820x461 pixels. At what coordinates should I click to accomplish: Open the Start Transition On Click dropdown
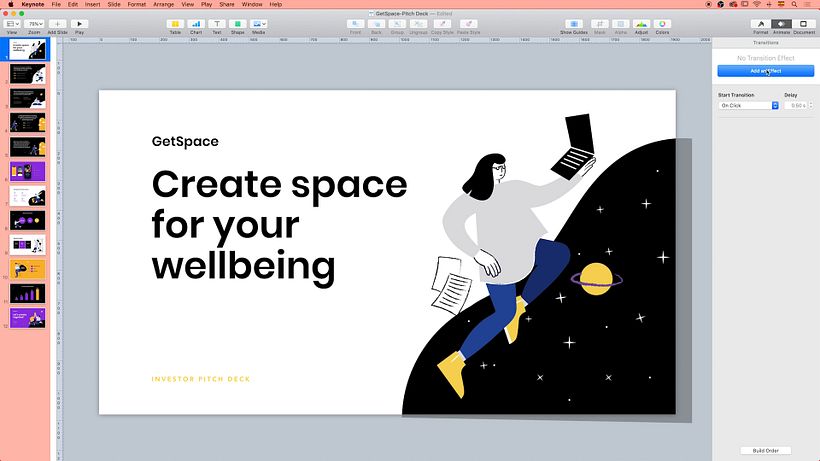pyautogui.click(x=748, y=105)
